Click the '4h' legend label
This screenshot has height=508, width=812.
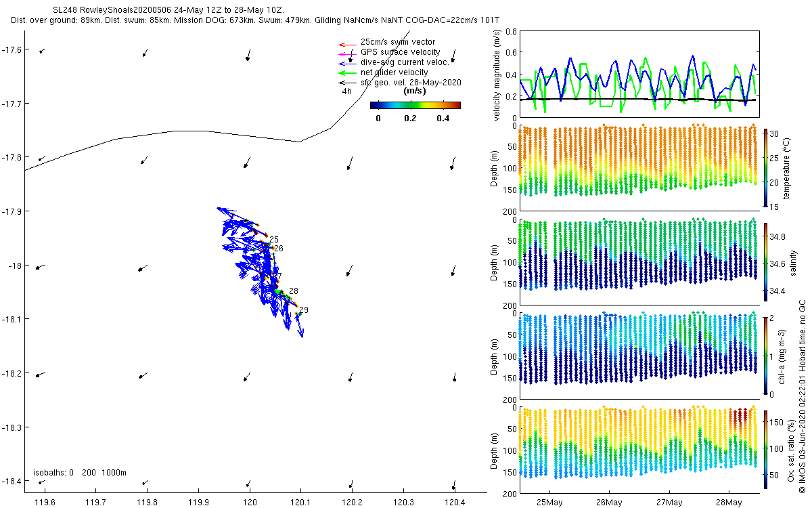346,91
